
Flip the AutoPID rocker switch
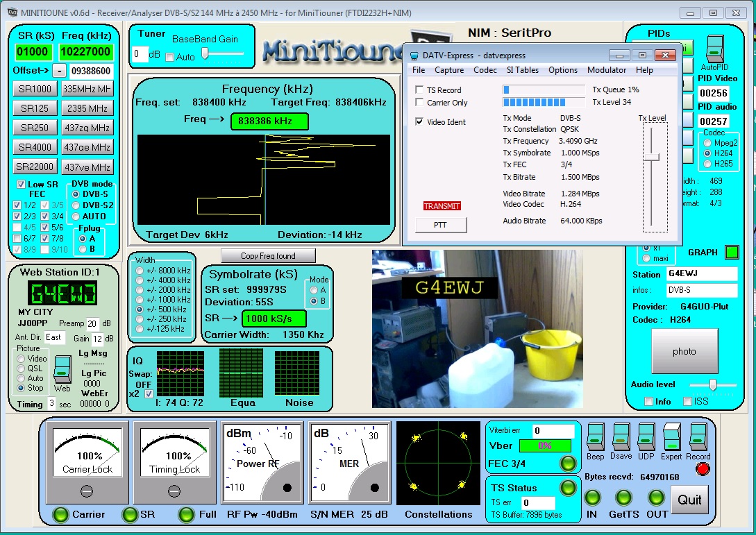click(715, 49)
